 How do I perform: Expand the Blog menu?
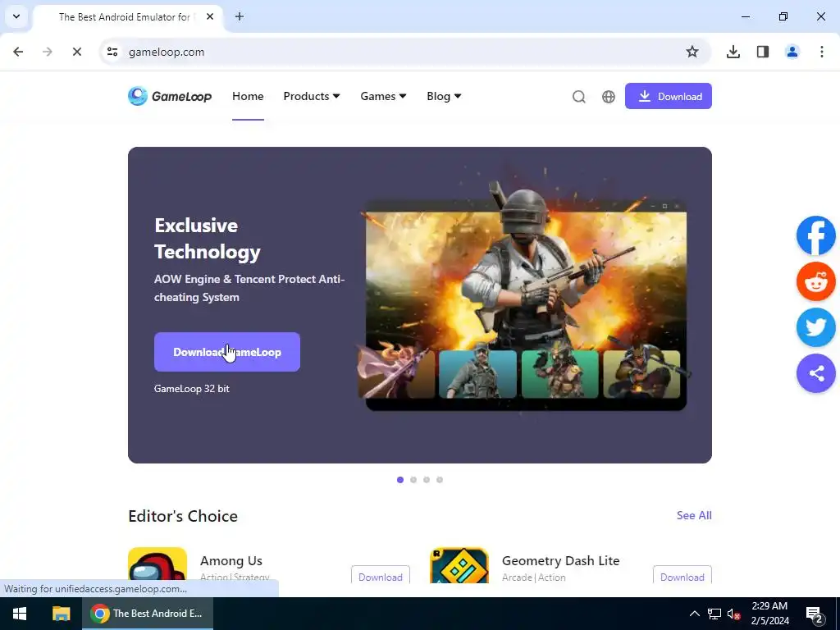coord(444,97)
